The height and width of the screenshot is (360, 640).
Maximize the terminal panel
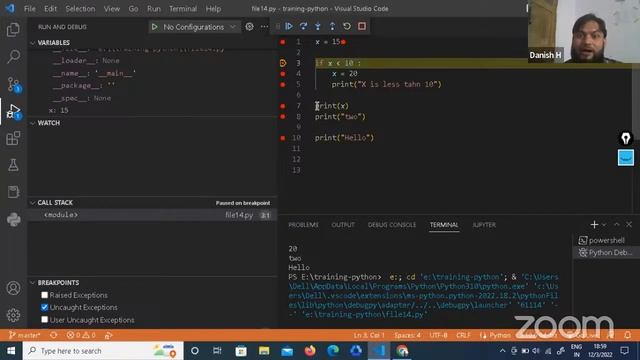pyautogui.click(x=617, y=224)
